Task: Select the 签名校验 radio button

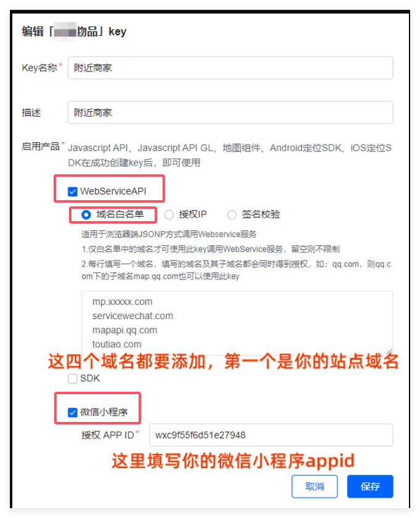Action: click(x=232, y=214)
